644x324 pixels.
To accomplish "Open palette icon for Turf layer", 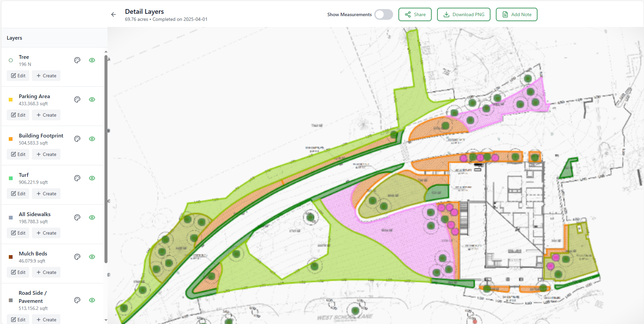I will [x=77, y=178].
